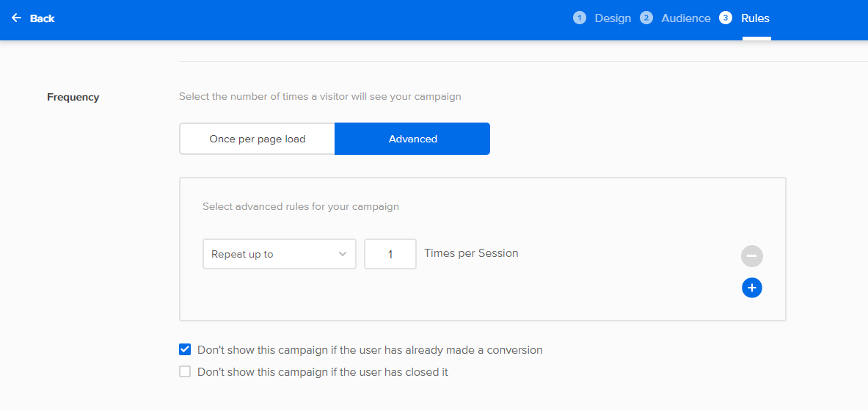Viewport: 868px width, 411px height.
Task: Switch to the Audience step tab
Action: 686,18
